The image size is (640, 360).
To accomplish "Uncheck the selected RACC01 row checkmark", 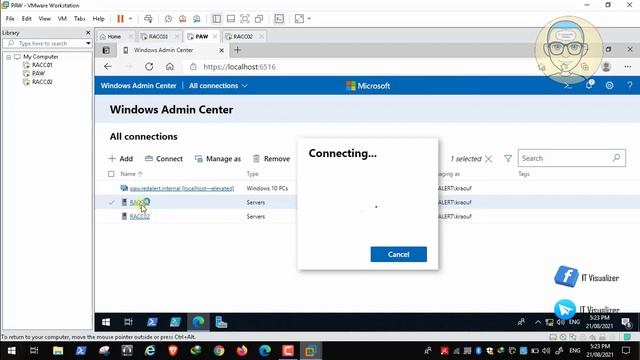I will pos(111,202).
